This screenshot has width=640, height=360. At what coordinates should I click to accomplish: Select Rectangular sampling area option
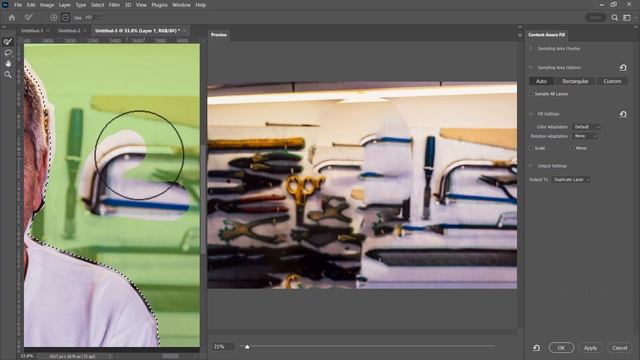[x=575, y=81]
